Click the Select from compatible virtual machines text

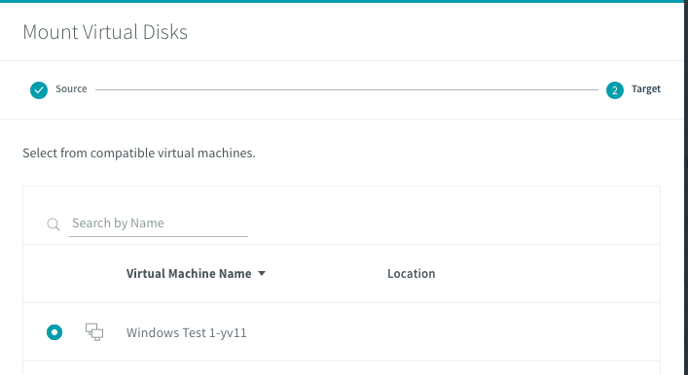coord(139,153)
